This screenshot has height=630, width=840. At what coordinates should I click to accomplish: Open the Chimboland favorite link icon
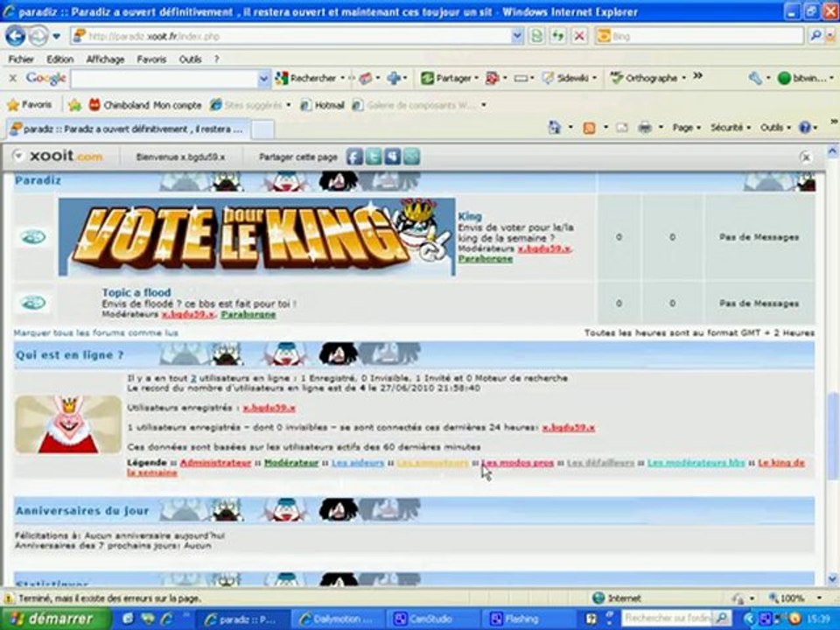point(94,104)
